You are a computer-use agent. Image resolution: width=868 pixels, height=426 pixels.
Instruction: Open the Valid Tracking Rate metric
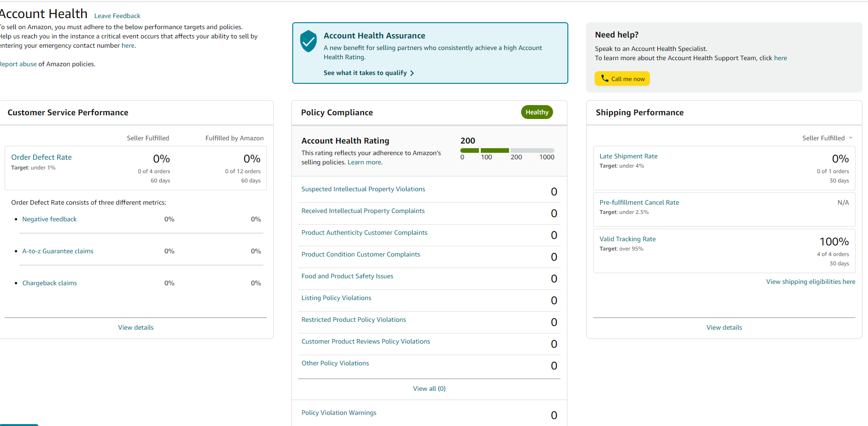coord(628,239)
